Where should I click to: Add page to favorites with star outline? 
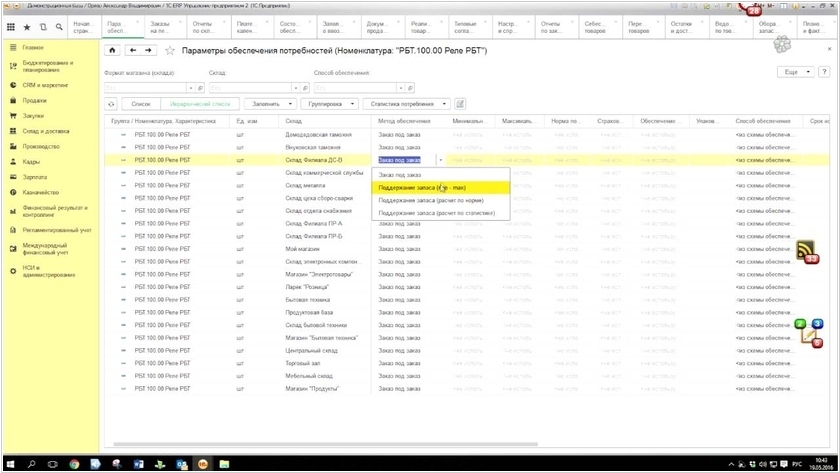coord(169,49)
